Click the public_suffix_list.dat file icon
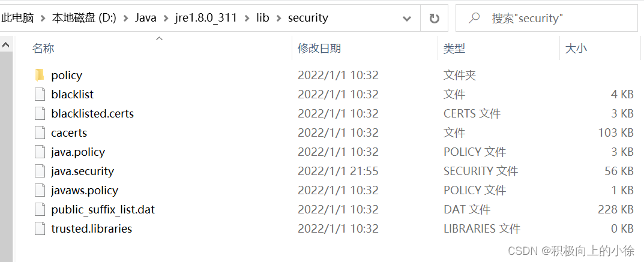This screenshot has height=262, width=644. click(x=40, y=209)
